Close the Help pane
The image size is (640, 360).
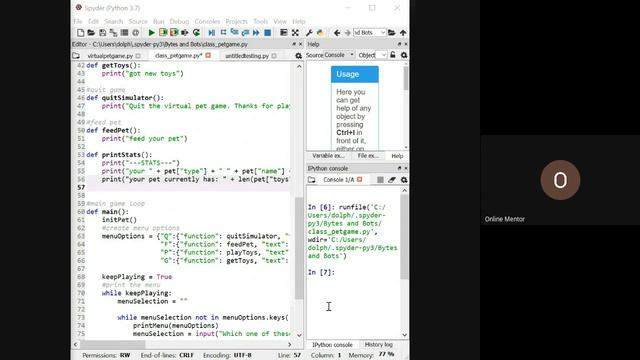(405, 44)
